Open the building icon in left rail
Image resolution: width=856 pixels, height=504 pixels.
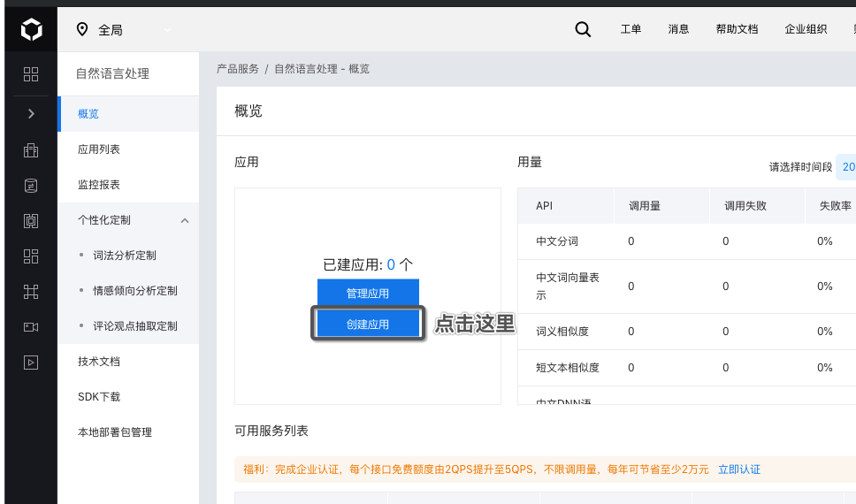pos(31,150)
